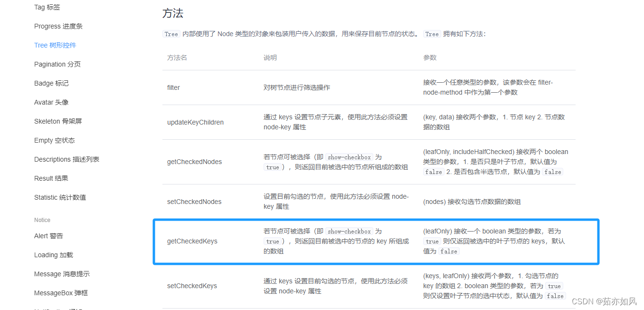
Task: Open the Tag 标签 component page
Action: (47, 7)
